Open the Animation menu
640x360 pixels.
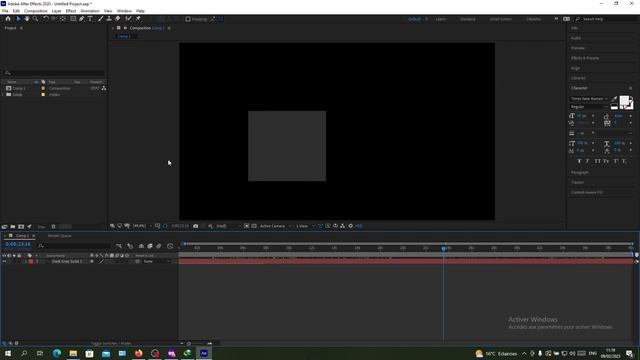coord(90,11)
